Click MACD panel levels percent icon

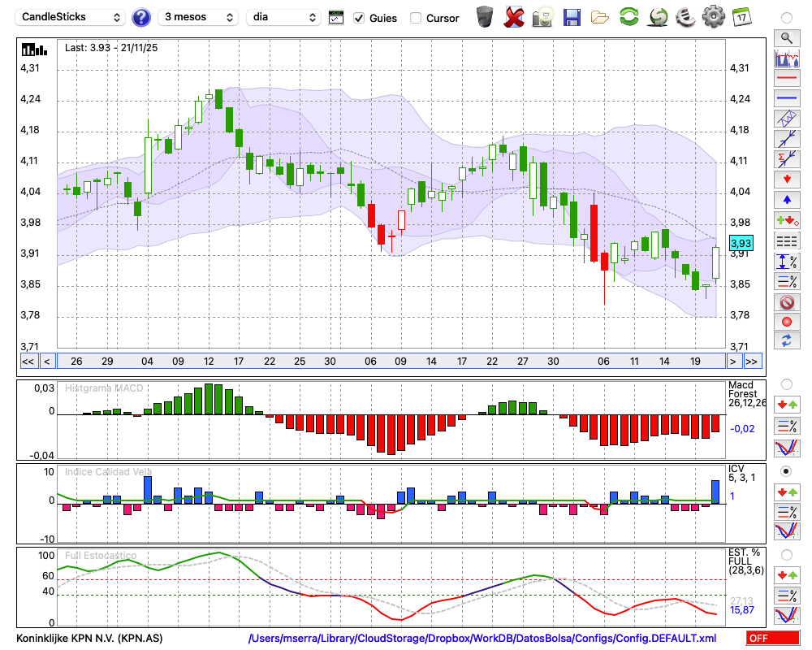pyautogui.click(x=787, y=426)
